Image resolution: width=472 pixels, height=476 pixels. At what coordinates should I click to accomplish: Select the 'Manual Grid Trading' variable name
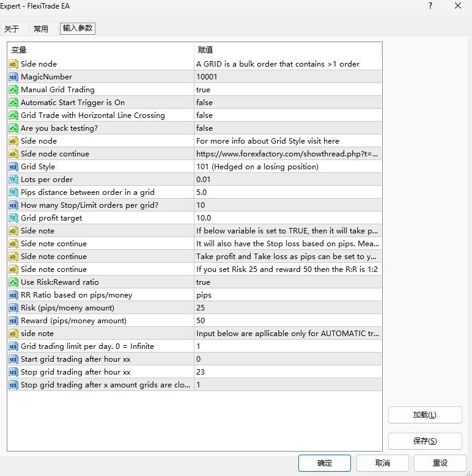coord(57,90)
